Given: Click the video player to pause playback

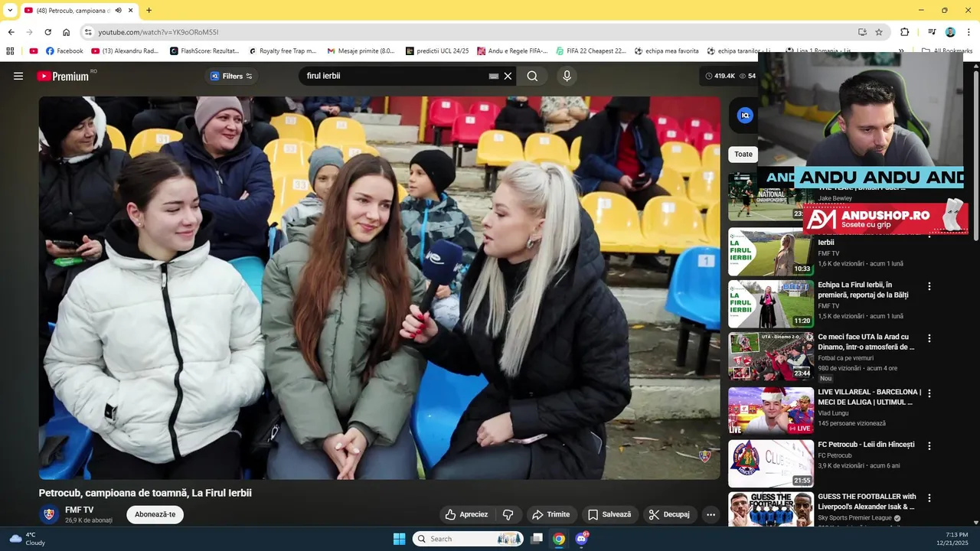Looking at the screenshot, I should (x=380, y=288).
